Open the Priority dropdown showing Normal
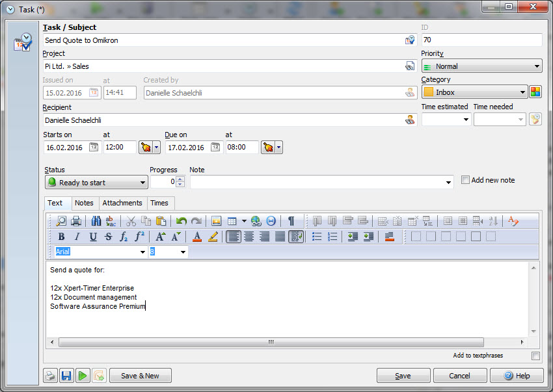Screen dimensions: 553x392 [481, 66]
